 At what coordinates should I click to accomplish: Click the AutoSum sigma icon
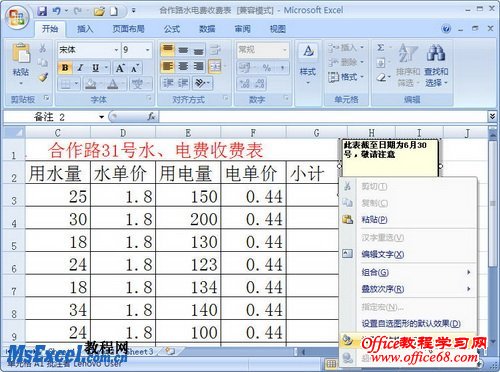381,48
